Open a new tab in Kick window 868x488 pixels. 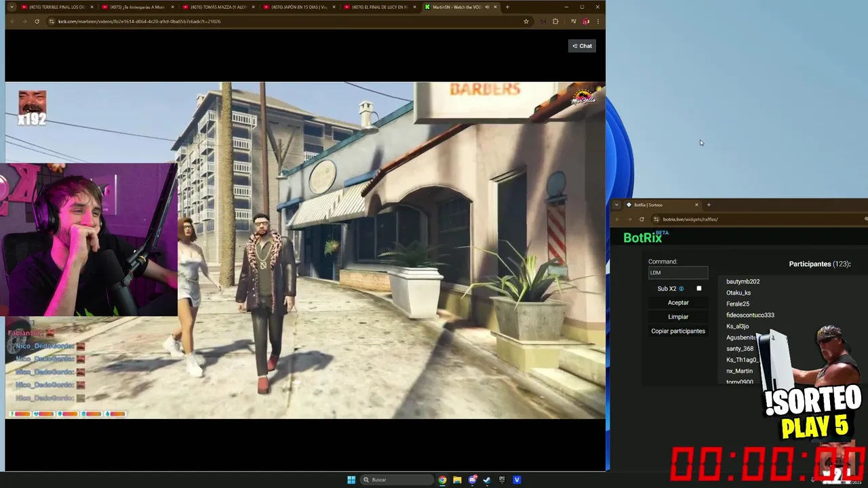507,7
